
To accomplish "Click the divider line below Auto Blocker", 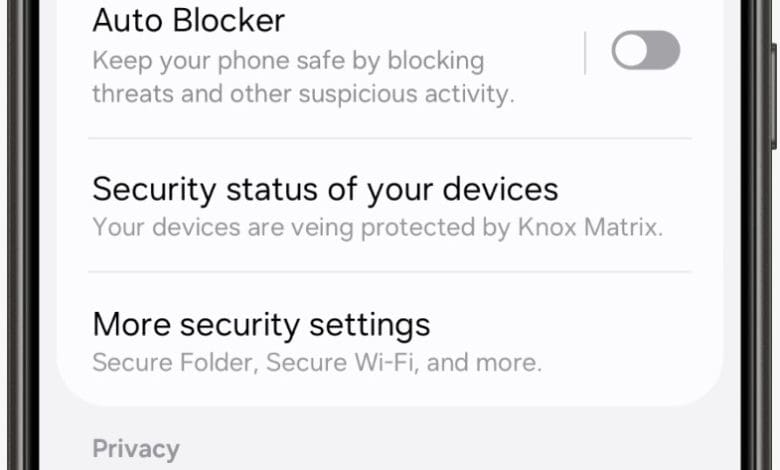I will click(x=389, y=138).
